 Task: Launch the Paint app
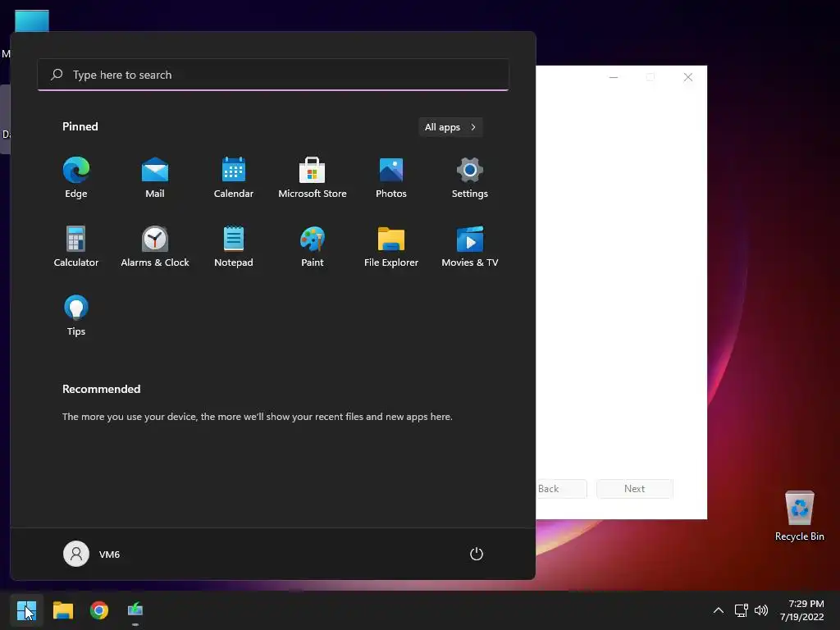pos(313,247)
